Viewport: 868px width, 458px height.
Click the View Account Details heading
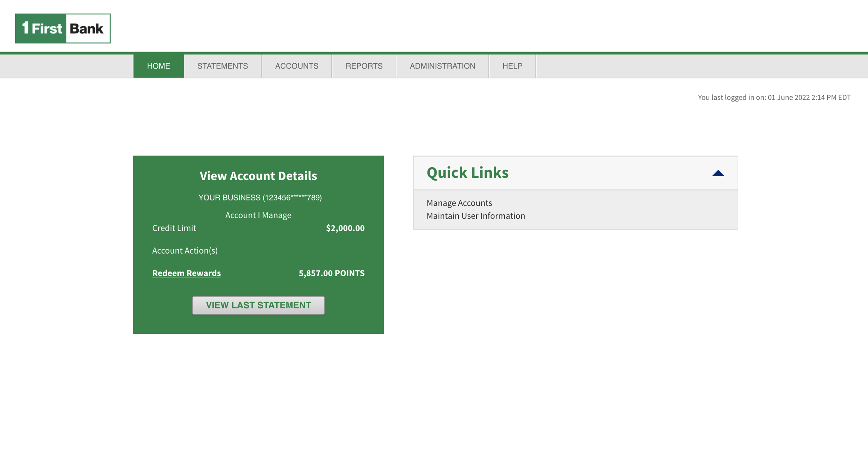pyautogui.click(x=258, y=176)
